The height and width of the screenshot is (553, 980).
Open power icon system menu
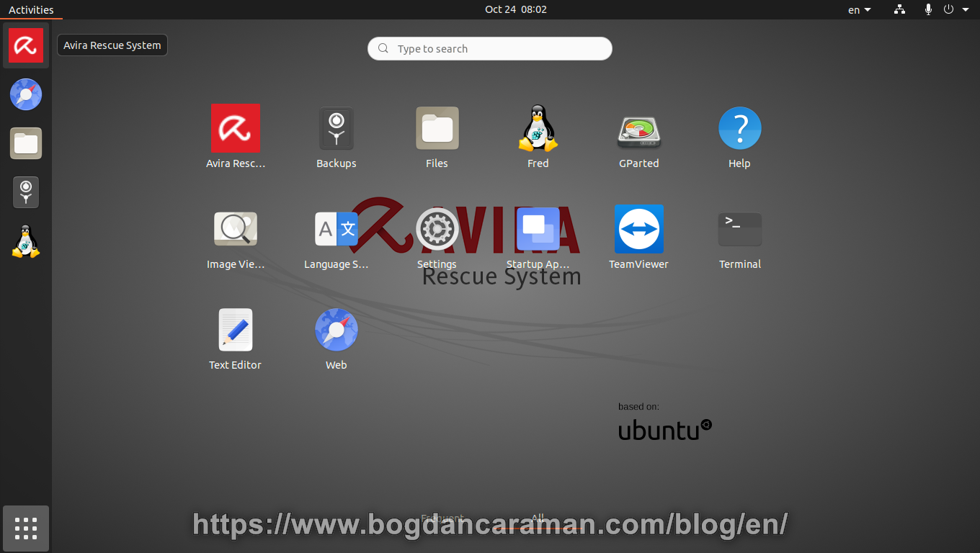point(948,9)
